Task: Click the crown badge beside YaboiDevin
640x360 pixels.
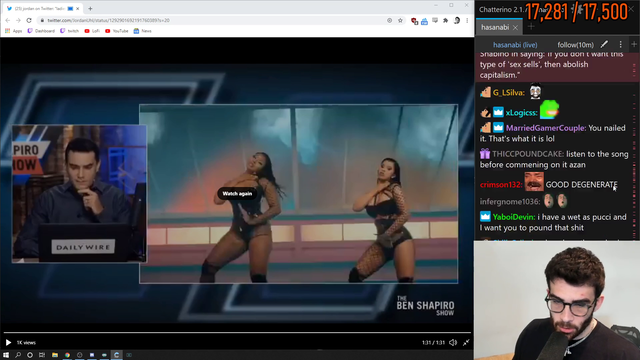Action: (485, 216)
